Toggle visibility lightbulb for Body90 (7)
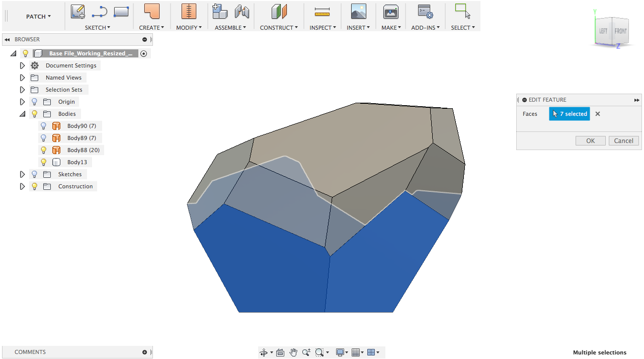644x359 pixels. 43,126
